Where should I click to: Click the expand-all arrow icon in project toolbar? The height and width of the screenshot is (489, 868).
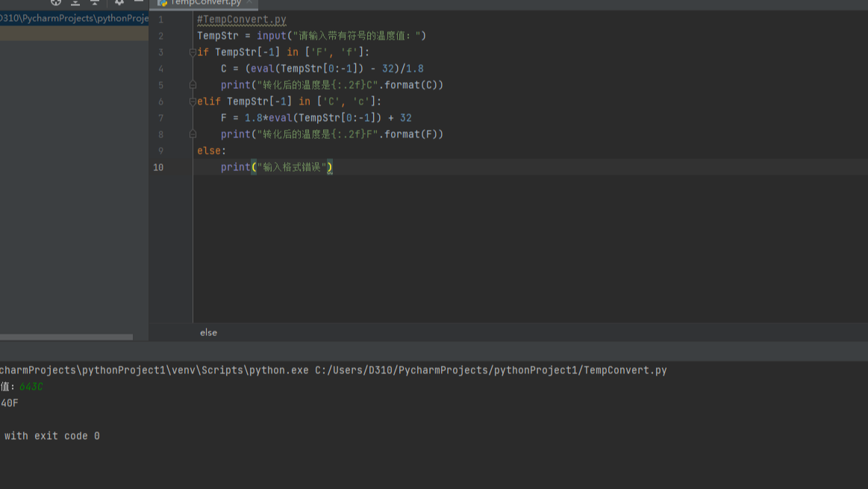tap(75, 3)
